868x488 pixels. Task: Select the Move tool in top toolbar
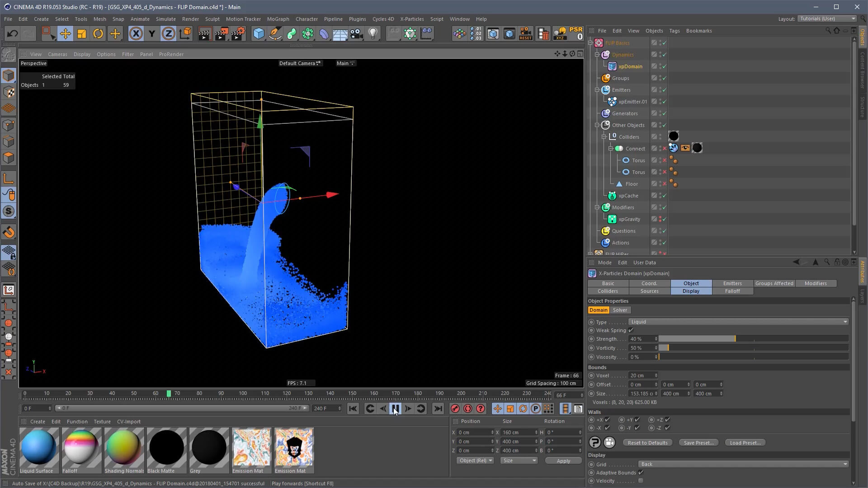65,34
